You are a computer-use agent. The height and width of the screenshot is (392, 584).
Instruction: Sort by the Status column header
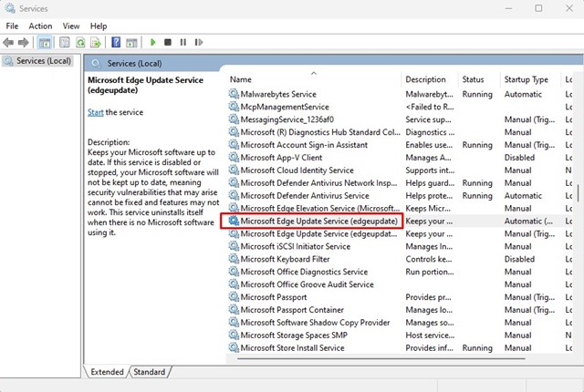[x=473, y=79]
